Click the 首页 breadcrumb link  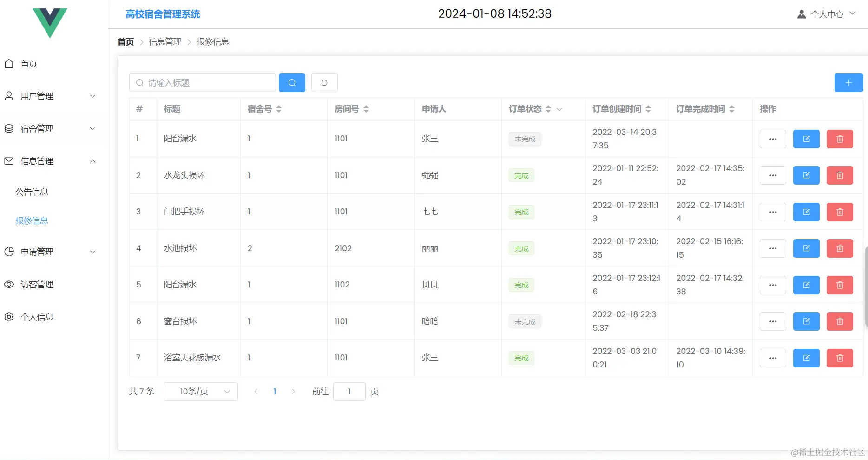[x=125, y=42]
